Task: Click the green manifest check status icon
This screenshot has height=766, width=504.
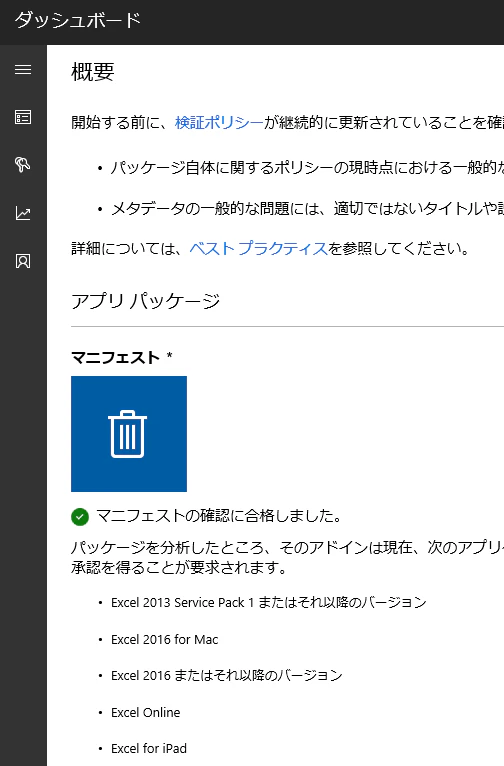Action: click(x=80, y=516)
